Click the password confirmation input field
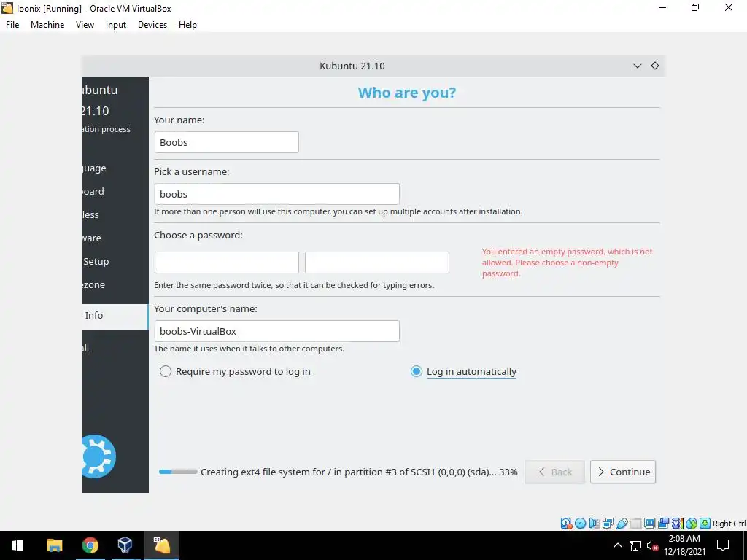Image resolution: width=747 pixels, height=560 pixels. (x=377, y=262)
